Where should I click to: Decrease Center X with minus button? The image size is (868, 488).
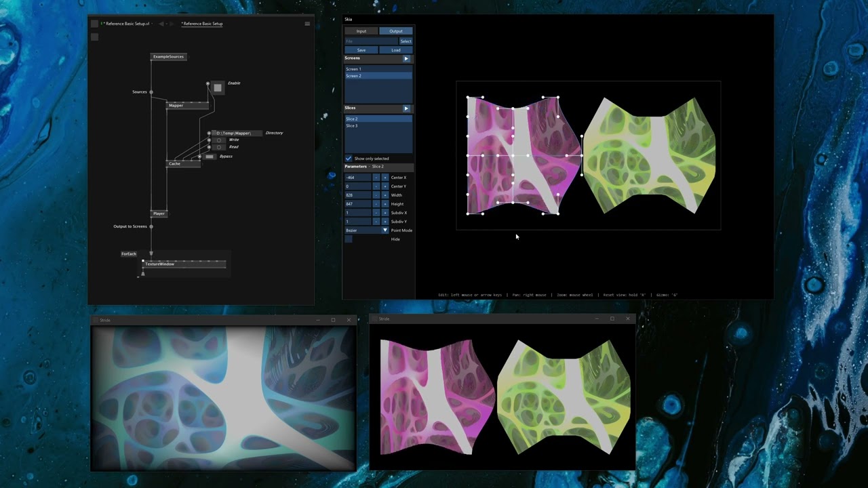[x=376, y=178]
